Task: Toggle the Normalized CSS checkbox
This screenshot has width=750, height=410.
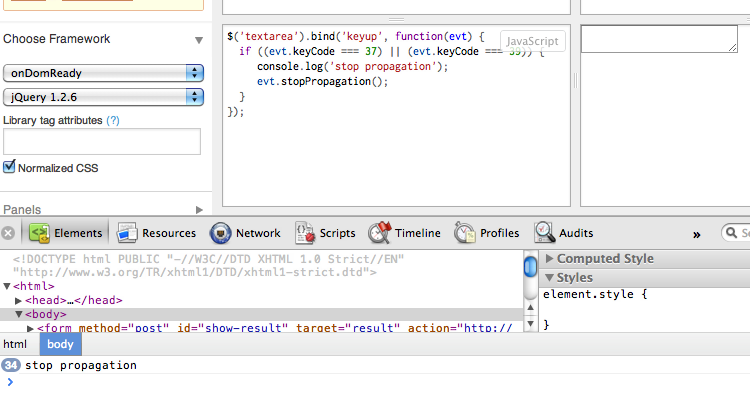Action: [x=9, y=167]
